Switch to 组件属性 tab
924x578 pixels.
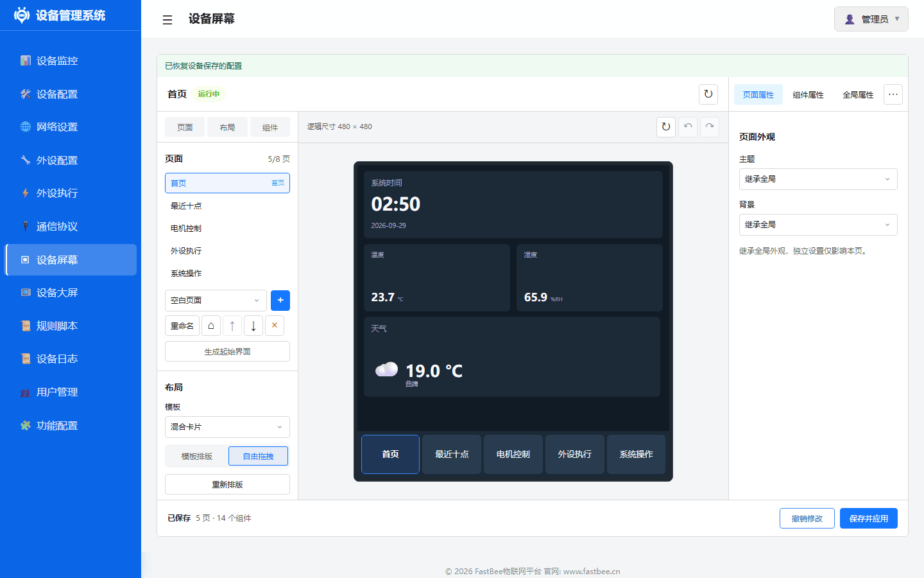tap(808, 94)
